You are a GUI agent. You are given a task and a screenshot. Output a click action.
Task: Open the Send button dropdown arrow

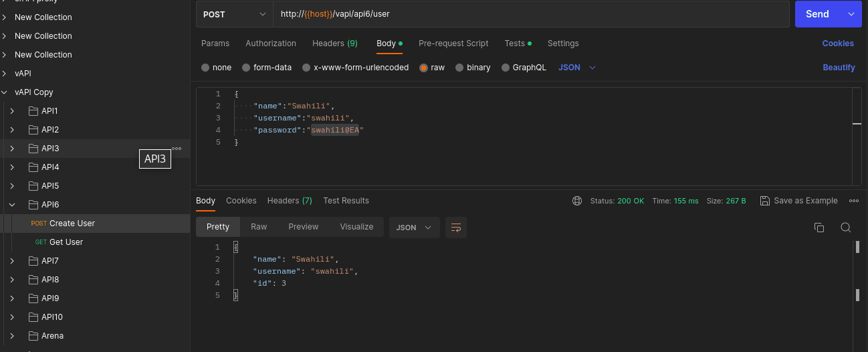(851, 14)
